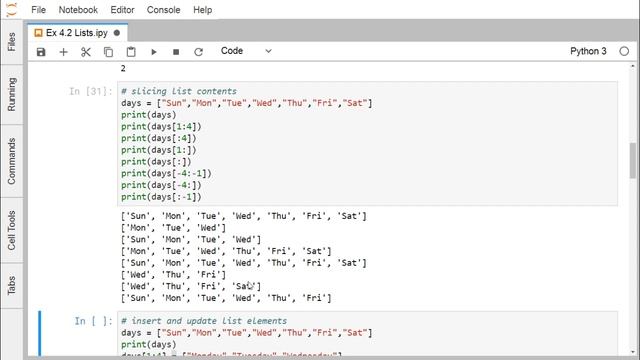This screenshot has height=360, width=640.
Task: Open the cell type Code dropdown
Action: pyautogui.click(x=246, y=51)
